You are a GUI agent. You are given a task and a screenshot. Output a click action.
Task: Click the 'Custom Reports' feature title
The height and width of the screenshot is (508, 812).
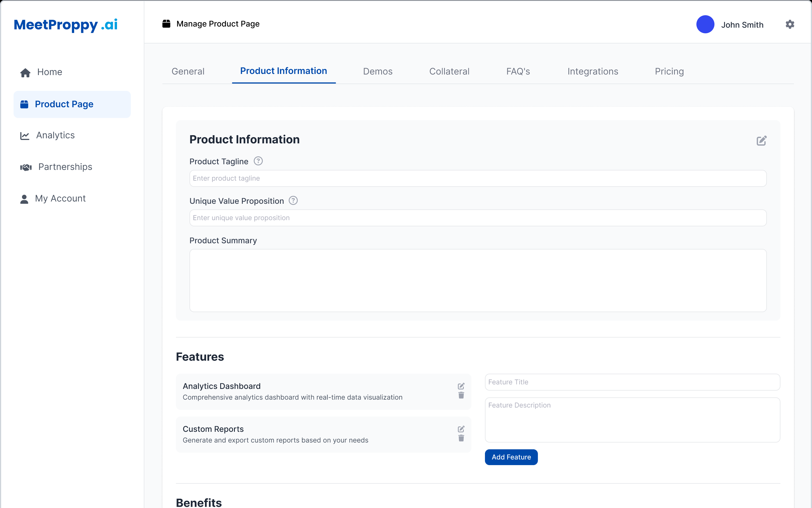(x=213, y=429)
